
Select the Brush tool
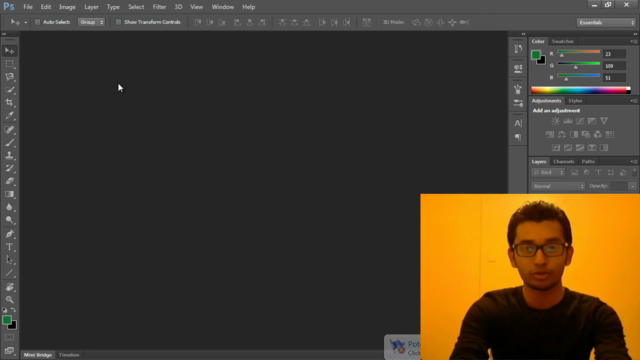(9, 142)
